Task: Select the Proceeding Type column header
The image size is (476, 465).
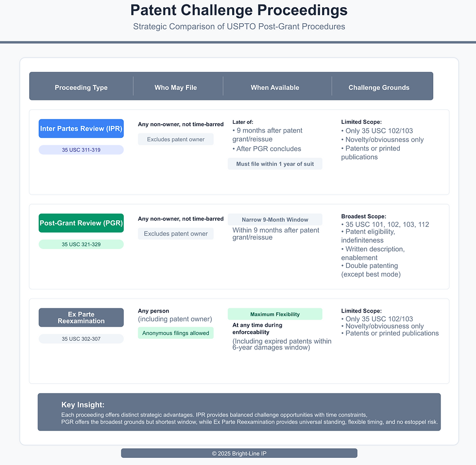Action: tap(81, 87)
